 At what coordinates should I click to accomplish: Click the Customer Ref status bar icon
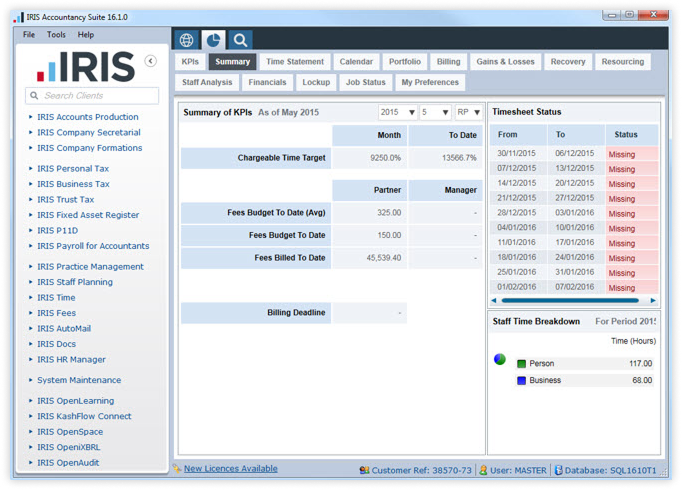364,470
